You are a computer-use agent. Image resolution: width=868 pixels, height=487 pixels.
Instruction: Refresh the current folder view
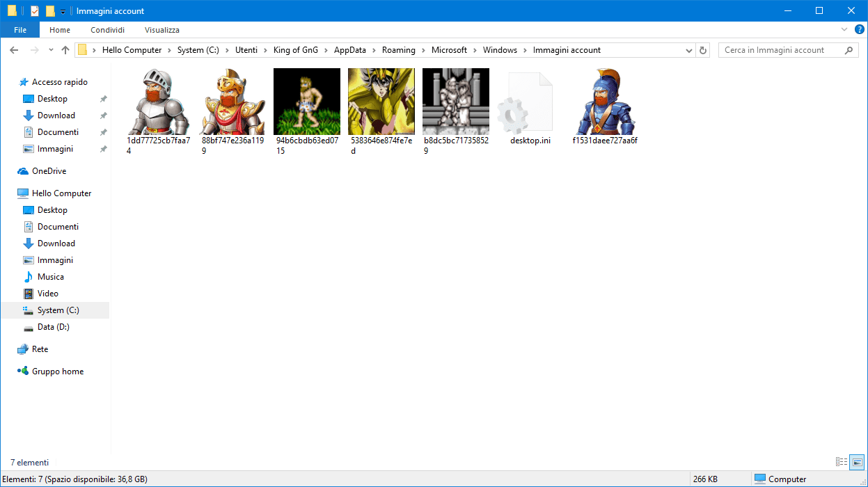(703, 50)
